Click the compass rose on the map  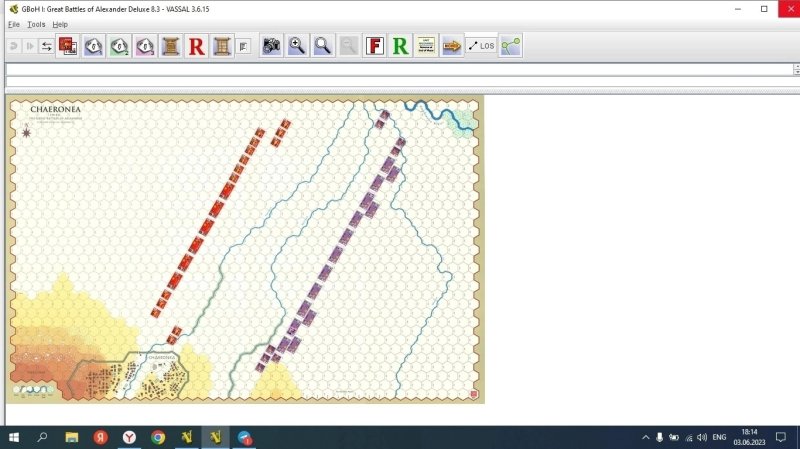point(26,132)
